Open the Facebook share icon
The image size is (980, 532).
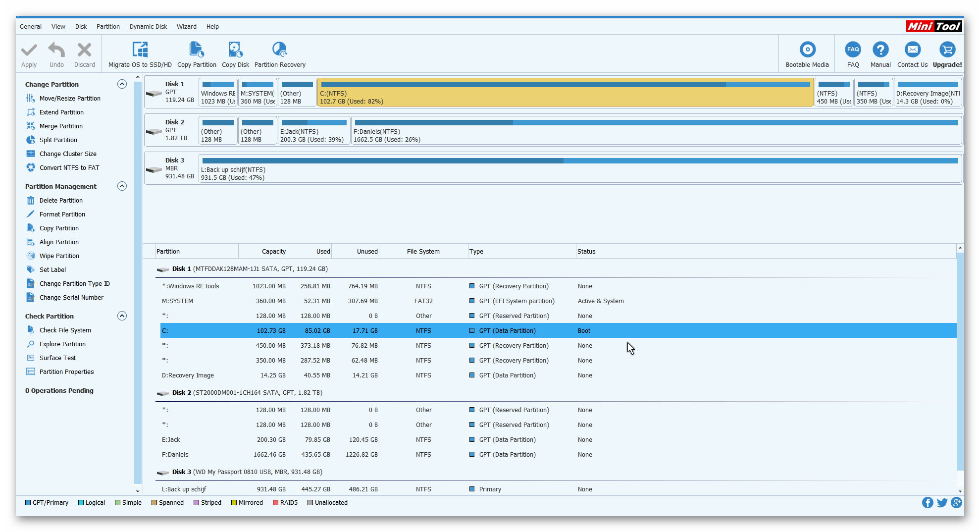pyautogui.click(x=927, y=503)
